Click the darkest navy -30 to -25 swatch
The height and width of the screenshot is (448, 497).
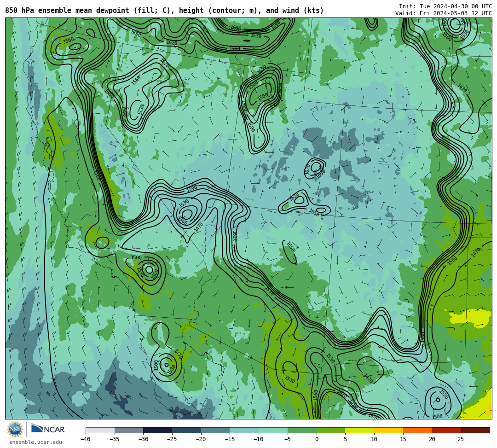point(158,430)
